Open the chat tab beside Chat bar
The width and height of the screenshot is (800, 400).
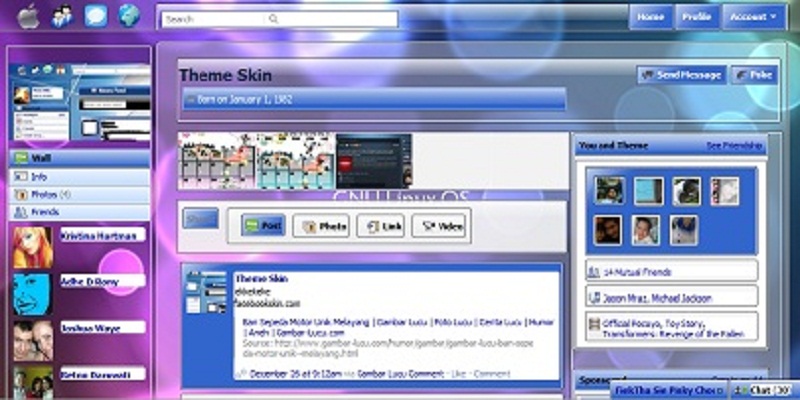(669, 390)
